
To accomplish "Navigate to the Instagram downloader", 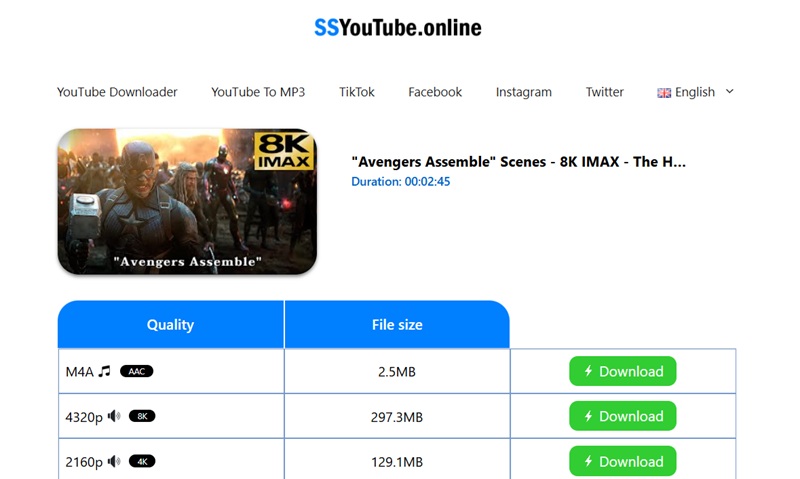I will [523, 92].
